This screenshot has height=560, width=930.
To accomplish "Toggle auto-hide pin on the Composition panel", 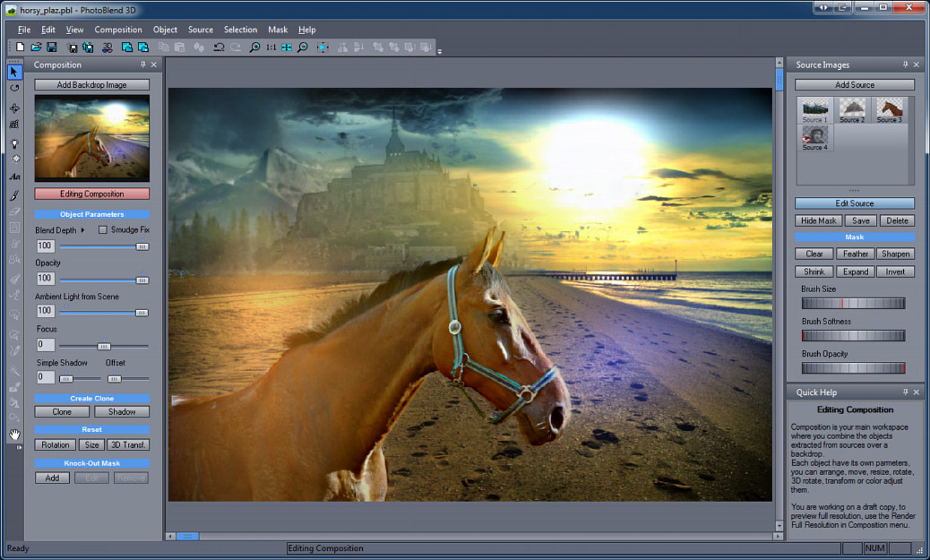I will (x=144, y=65).
